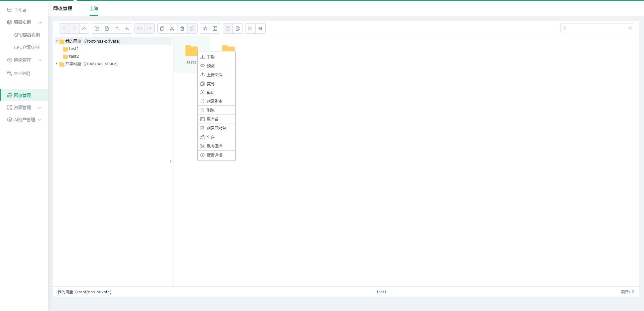Choose 创建压缩包 from the context menu
This screenshot has width=644, height=311.
[216, 128]
